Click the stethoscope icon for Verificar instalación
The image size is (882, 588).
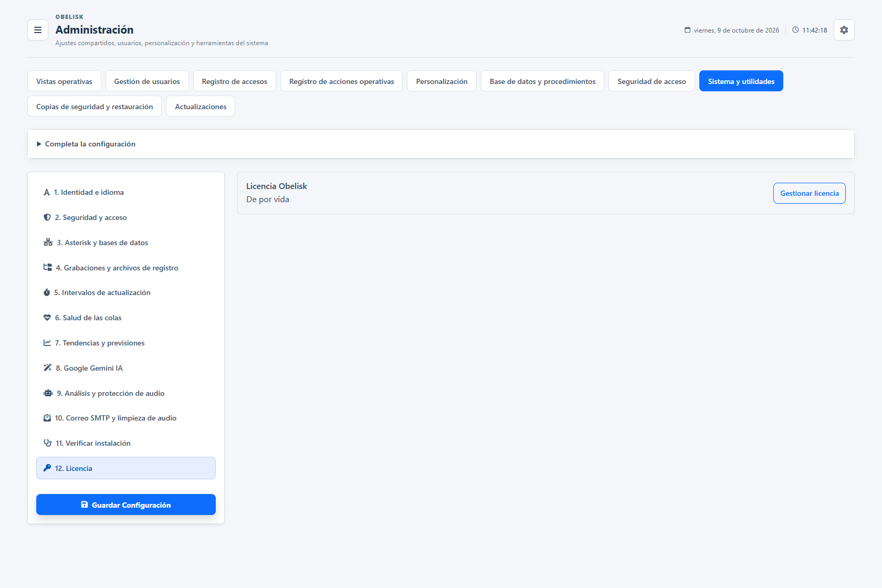pos(47,443)
